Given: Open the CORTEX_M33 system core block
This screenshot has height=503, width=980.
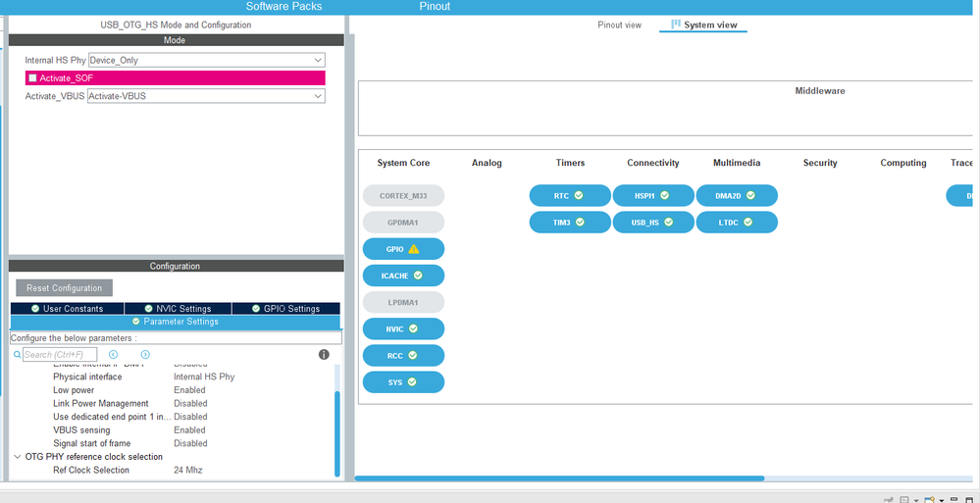Looking at the screenshot, I should [x=403, y=195].
